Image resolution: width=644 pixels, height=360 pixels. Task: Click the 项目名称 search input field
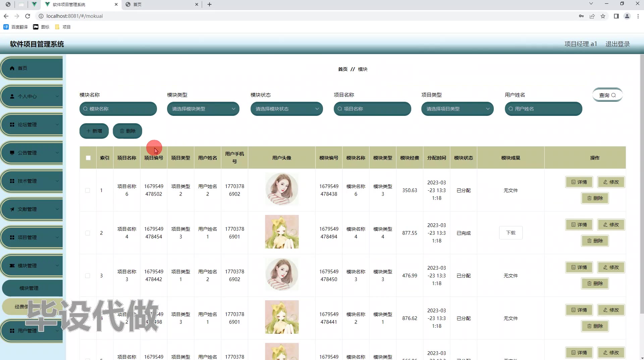pos(372,109)
